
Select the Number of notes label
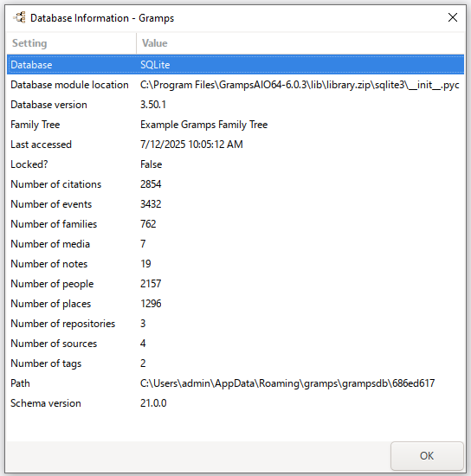pyautogui.click(x=48, y=264)
